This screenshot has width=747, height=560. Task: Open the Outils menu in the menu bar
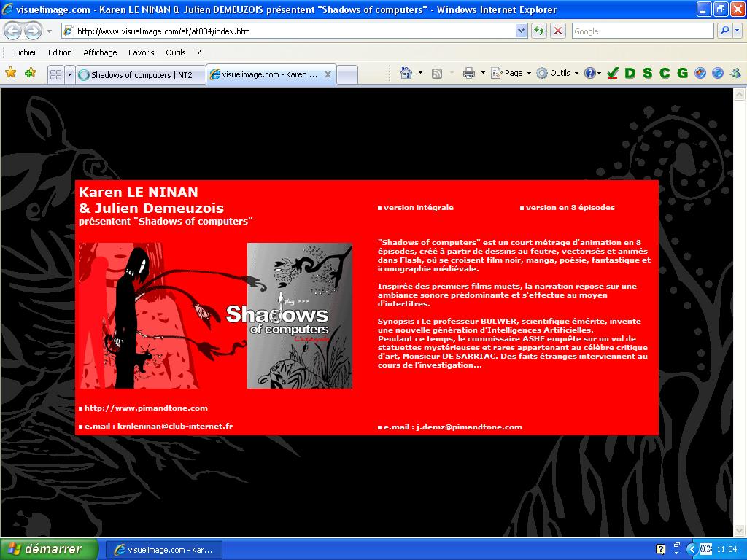[x=175, y=52]
